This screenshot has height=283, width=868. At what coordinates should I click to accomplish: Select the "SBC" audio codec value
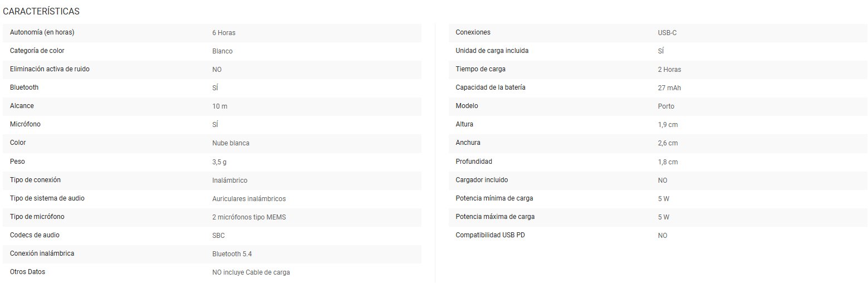(x=219, y=236)
